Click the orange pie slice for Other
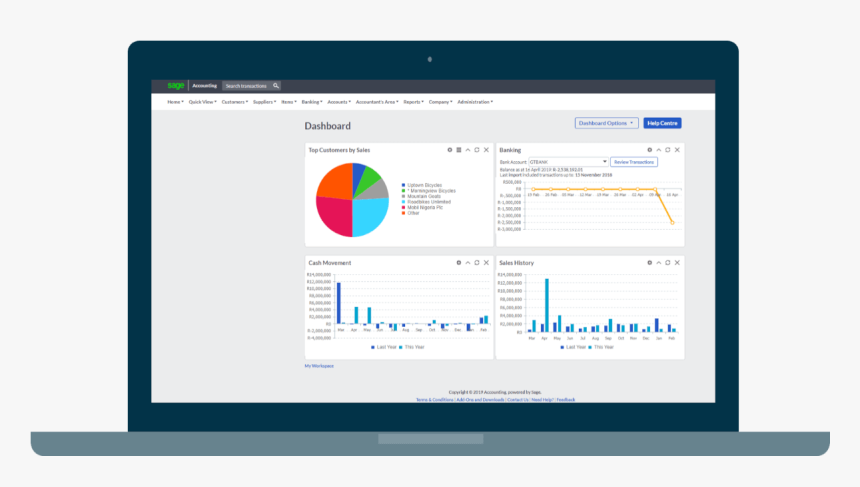860x487 pixels. [x=336, y=182]
